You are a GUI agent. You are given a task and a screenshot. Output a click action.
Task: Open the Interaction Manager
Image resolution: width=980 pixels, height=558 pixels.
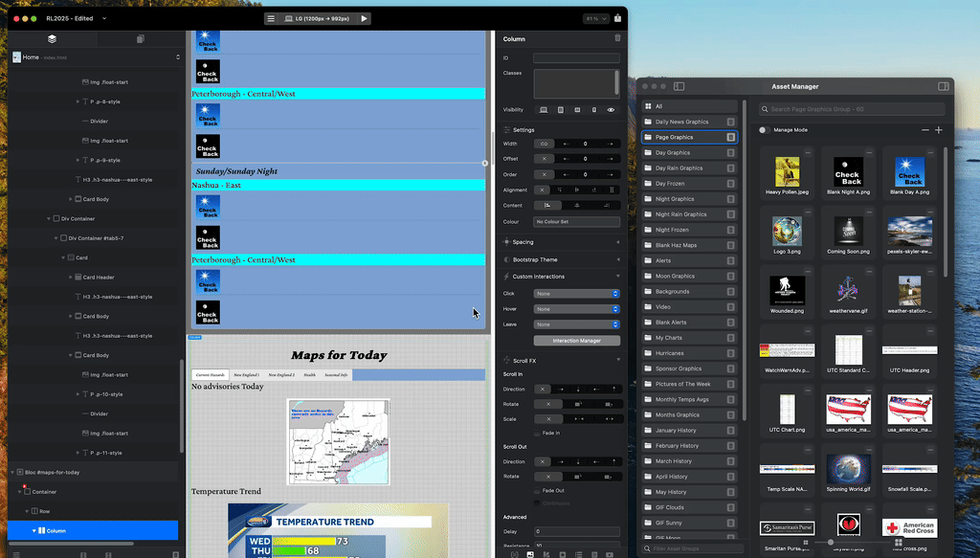click(x=577, y=341)
